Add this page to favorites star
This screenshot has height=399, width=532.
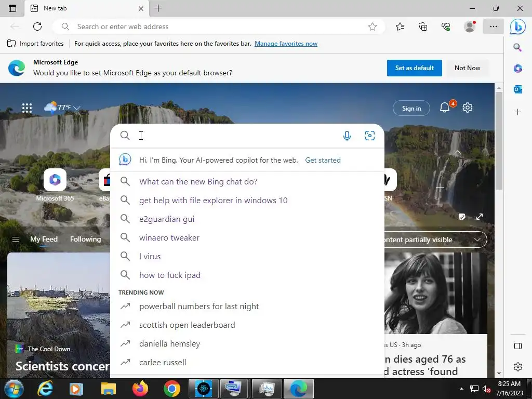click(372, 26)
